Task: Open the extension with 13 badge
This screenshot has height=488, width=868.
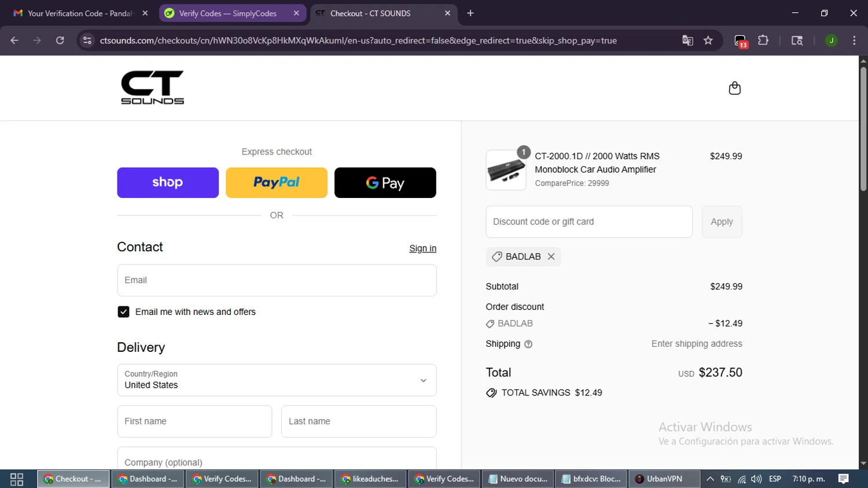Action: tap(741, 41)
